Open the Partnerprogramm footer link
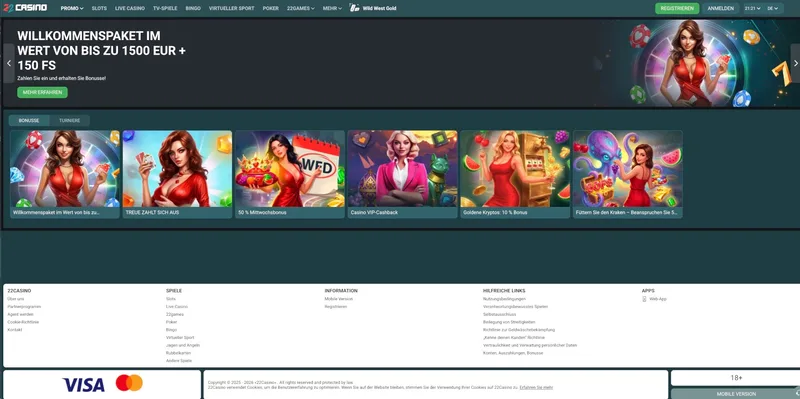 [x=24, y=307]
